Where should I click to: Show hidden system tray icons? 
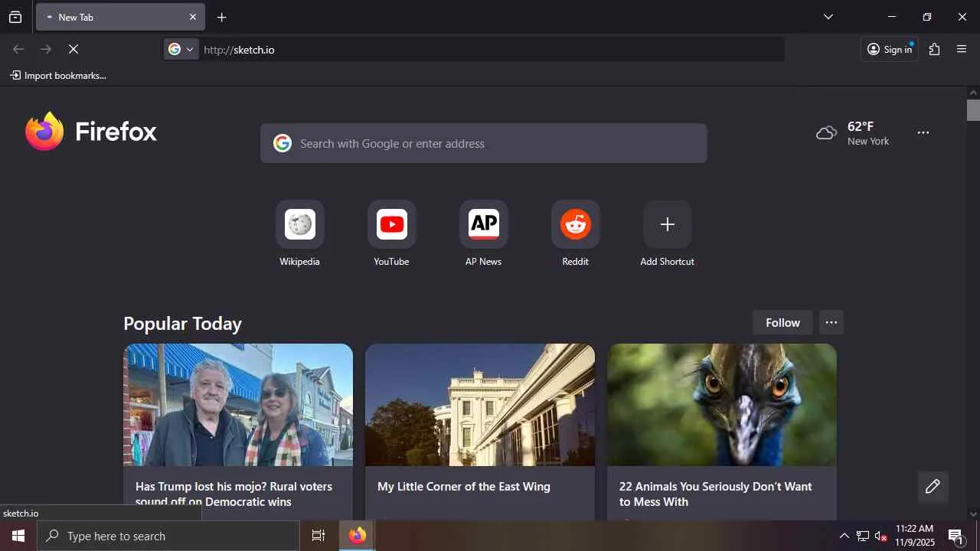click(844, 536)
